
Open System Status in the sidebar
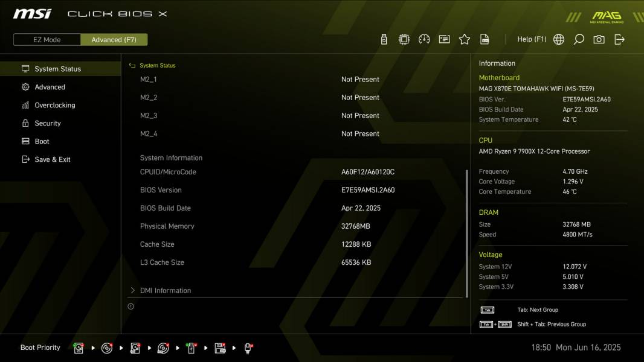tap(60, 69)
